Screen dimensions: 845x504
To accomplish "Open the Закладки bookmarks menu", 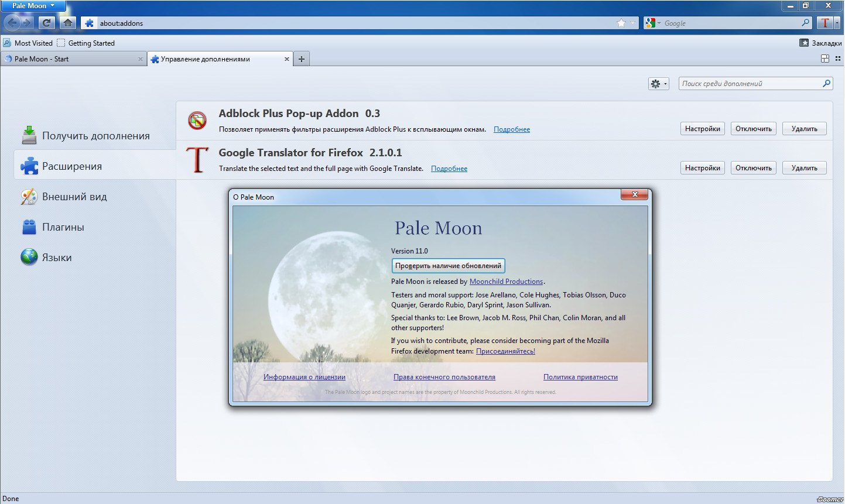I will 820,43.
